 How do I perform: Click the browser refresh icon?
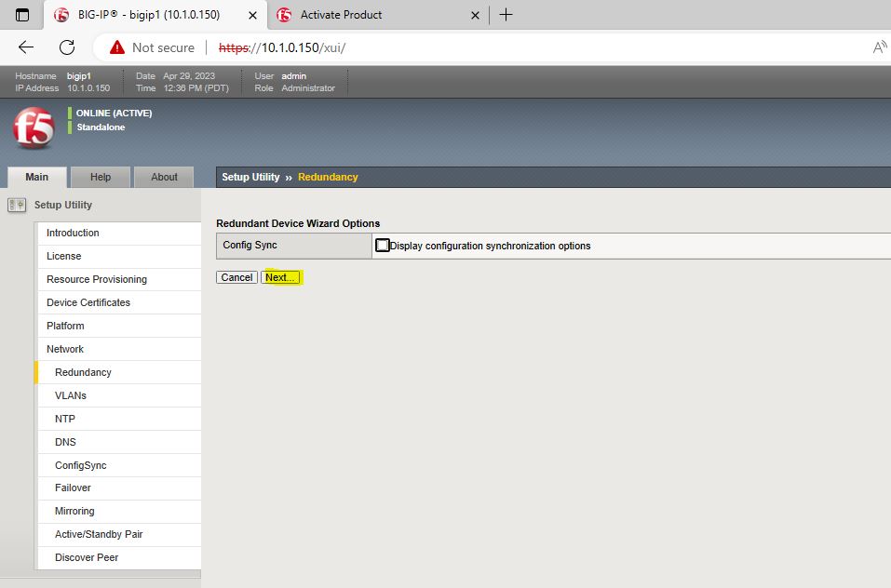click(67, 47)
